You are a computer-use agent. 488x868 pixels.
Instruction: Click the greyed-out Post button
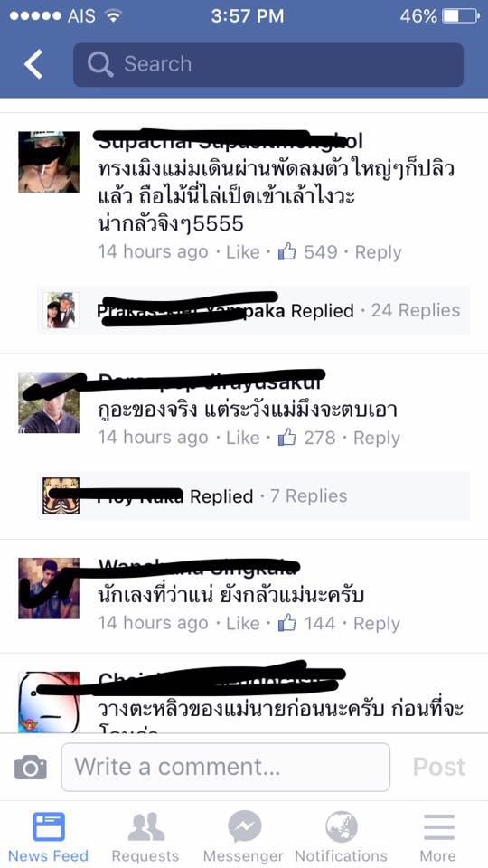click(439, 768)
